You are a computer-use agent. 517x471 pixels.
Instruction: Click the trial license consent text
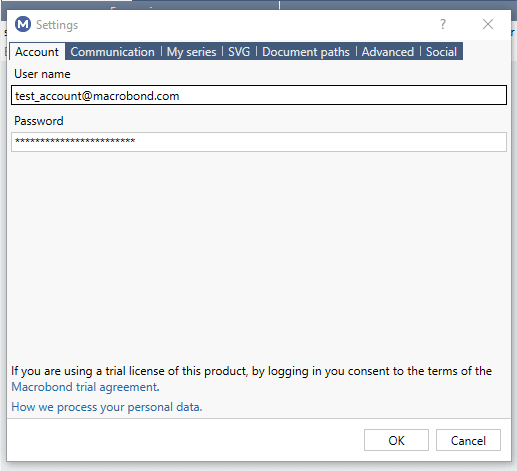click(252, 371)
